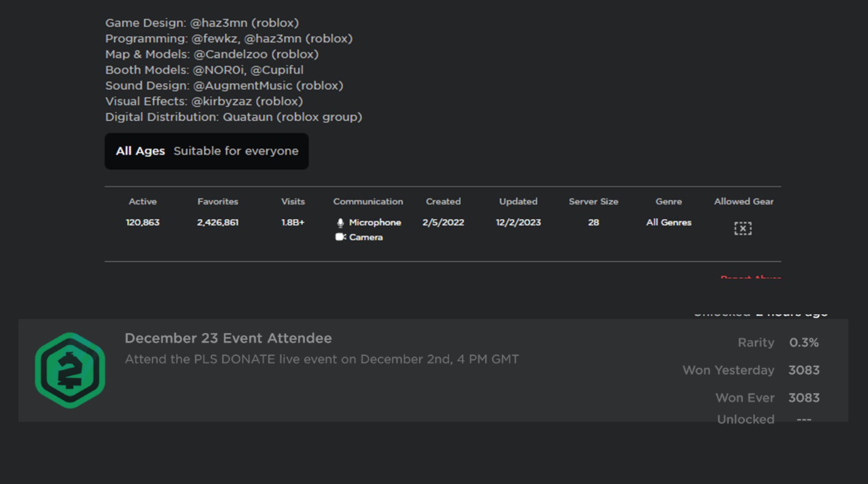Click the Microphone communication icon
Viewport: 868px width, 484px height.
(338, 222)
